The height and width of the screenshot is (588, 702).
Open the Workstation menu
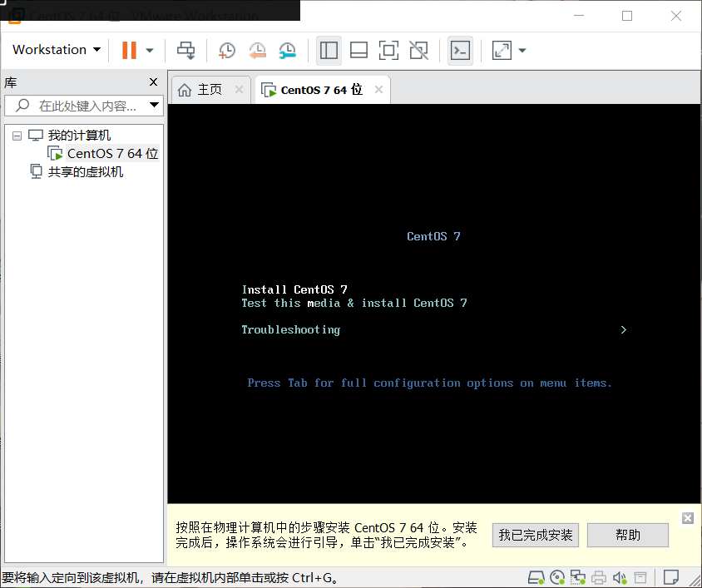click(x=57, y=50)
